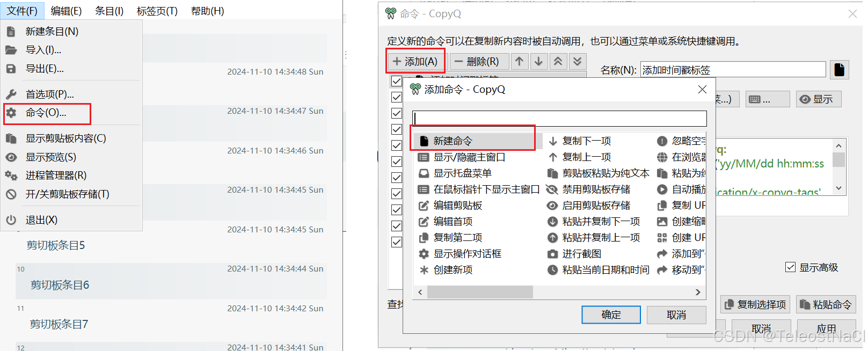Click the power icon beside 退出(X)
The width and height of the screenshot is (868, 351).
coord(11,220)
